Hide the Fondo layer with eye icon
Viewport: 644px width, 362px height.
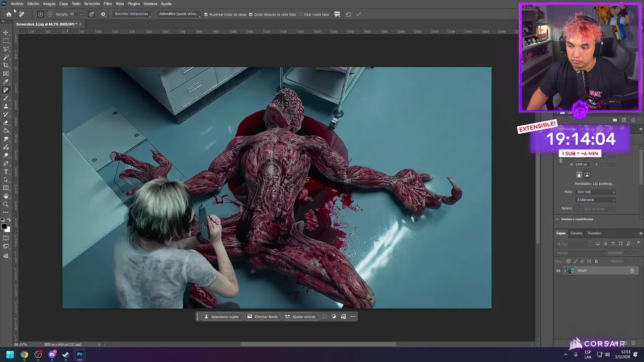(558, 270)
